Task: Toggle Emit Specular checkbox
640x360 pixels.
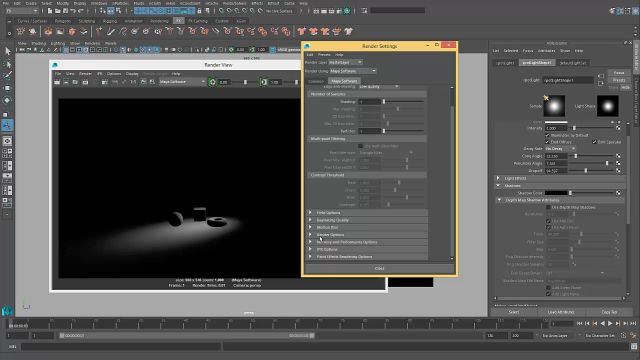Action: pyautogui.click(x=594, y=142)
